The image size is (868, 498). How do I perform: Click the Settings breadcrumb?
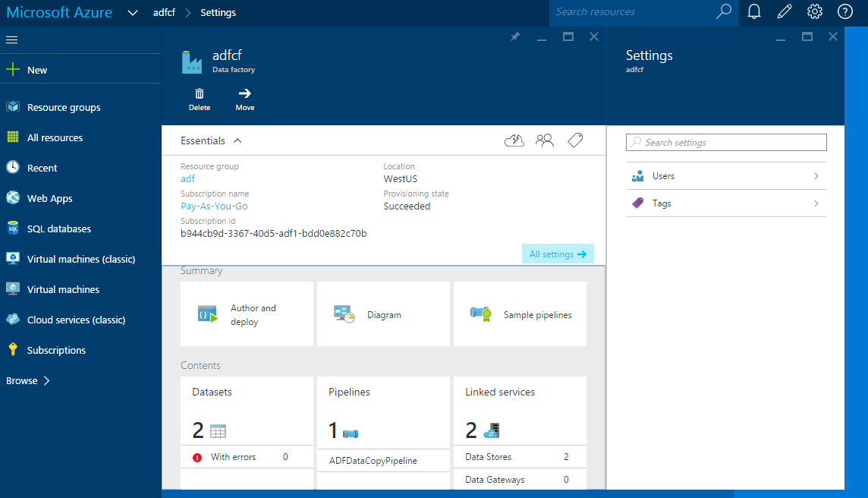pos(218,12)
